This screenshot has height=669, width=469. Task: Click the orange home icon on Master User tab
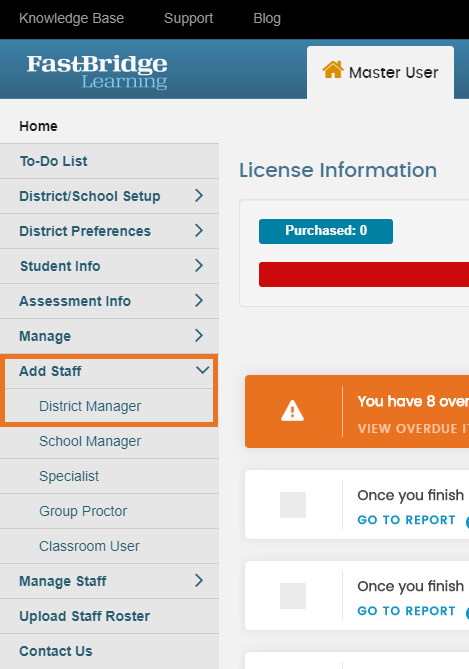coord(332,70)
